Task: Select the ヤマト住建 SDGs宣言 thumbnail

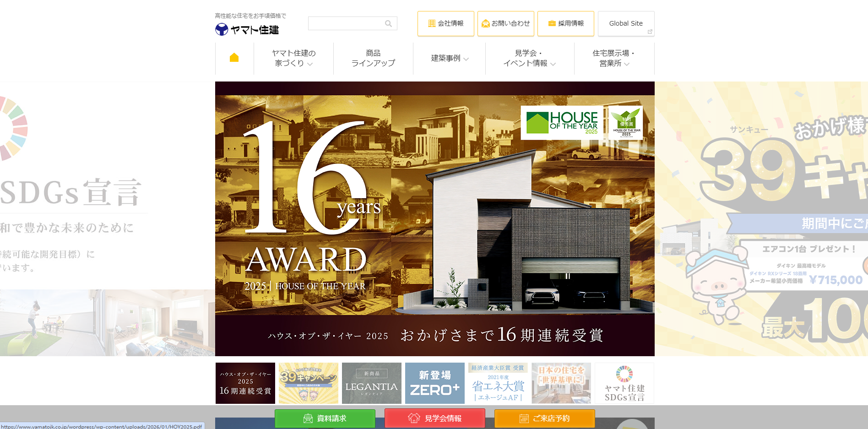Action: click(624, 383)
